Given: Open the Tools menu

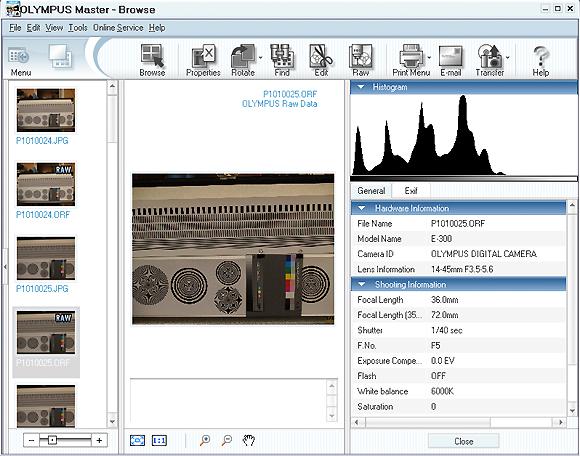Looking at the screenshot, I should pyautogui.click(x=78, y=28).
